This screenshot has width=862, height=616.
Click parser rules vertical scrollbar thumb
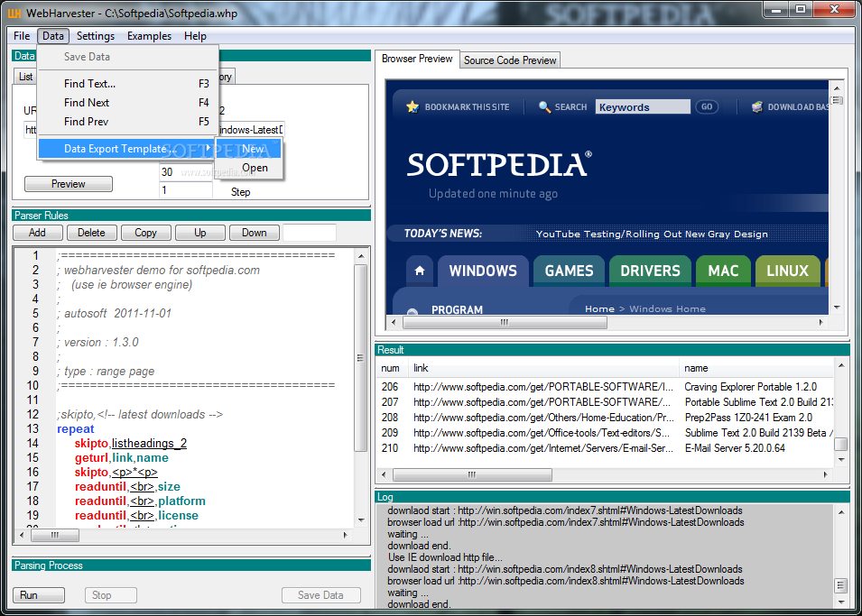click(x=361, y=358)
